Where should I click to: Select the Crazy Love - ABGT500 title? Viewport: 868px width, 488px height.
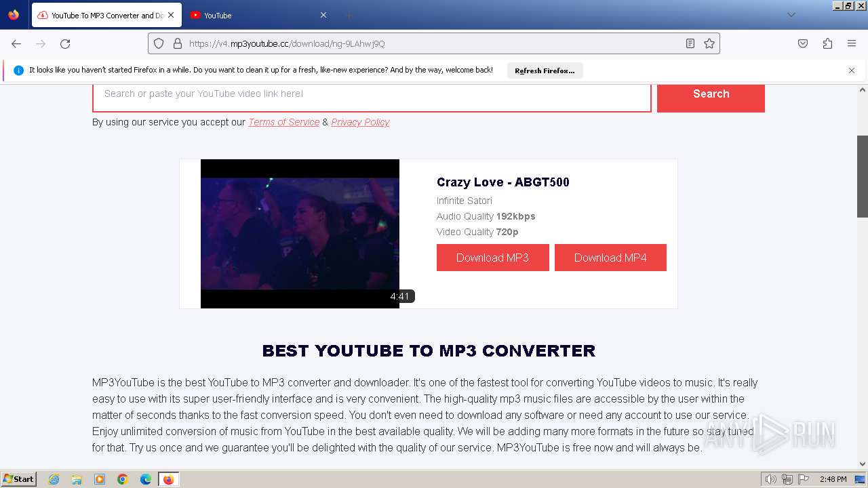tap(503, 182)
